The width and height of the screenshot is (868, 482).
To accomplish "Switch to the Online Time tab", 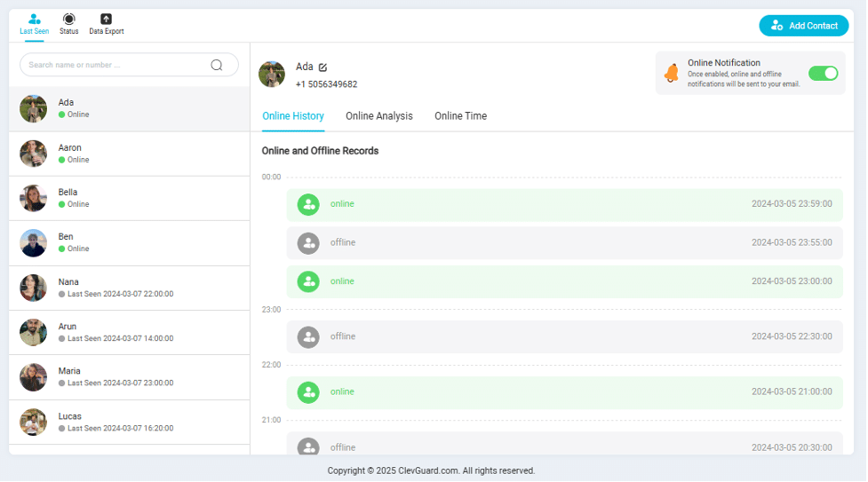I will 460,116.
